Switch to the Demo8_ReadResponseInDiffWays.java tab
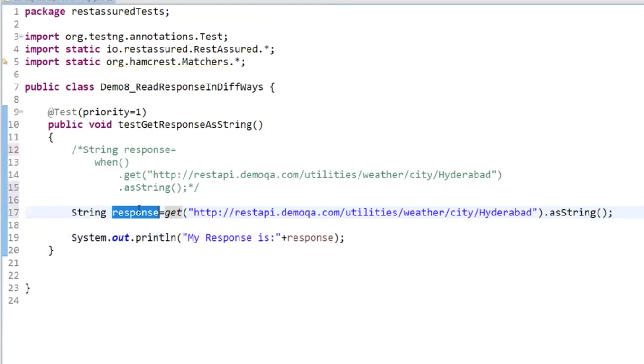This screenshot has width=644, height=364. pyautogui.click(x=57, y=1)
